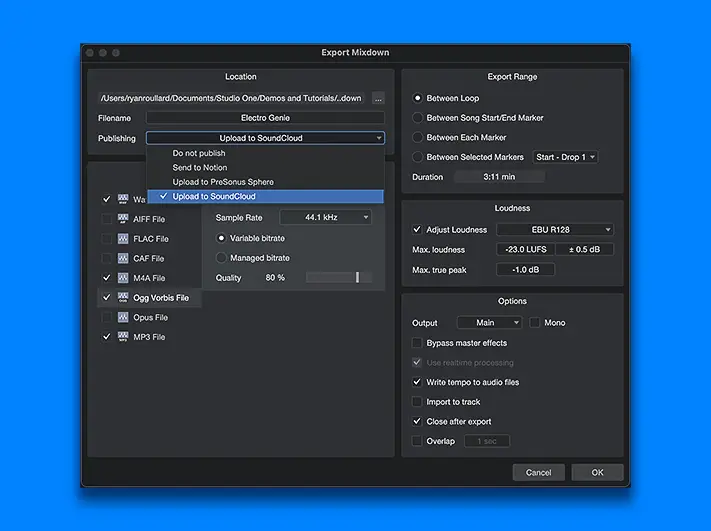This screenshot has width=711, height=531.
Task: Open the Sample Rate 44.1 kHz dropdown
Action: click(326, 218)
